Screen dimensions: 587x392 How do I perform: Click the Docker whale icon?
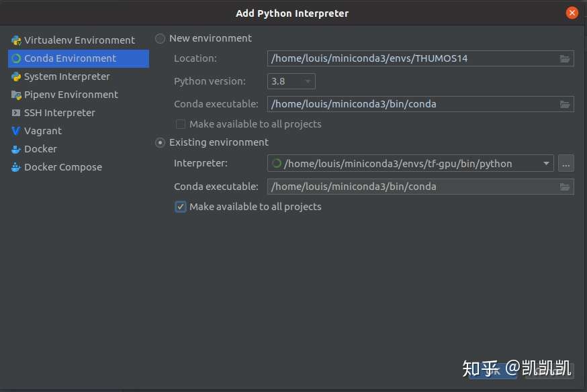16,149
